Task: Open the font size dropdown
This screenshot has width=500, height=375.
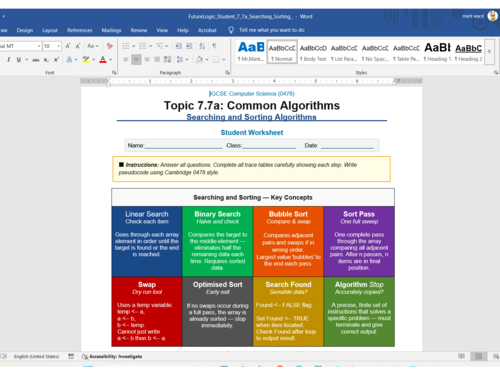Action: 59,46
